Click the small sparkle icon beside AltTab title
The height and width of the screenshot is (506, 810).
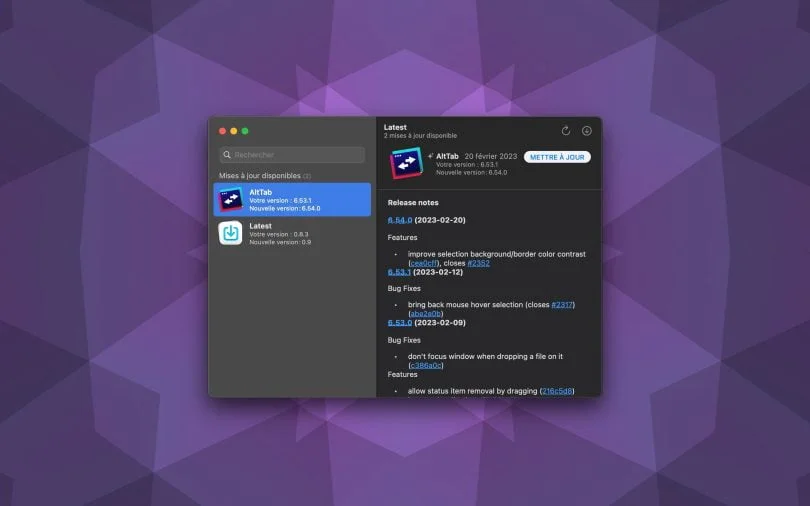coord(430,156)
